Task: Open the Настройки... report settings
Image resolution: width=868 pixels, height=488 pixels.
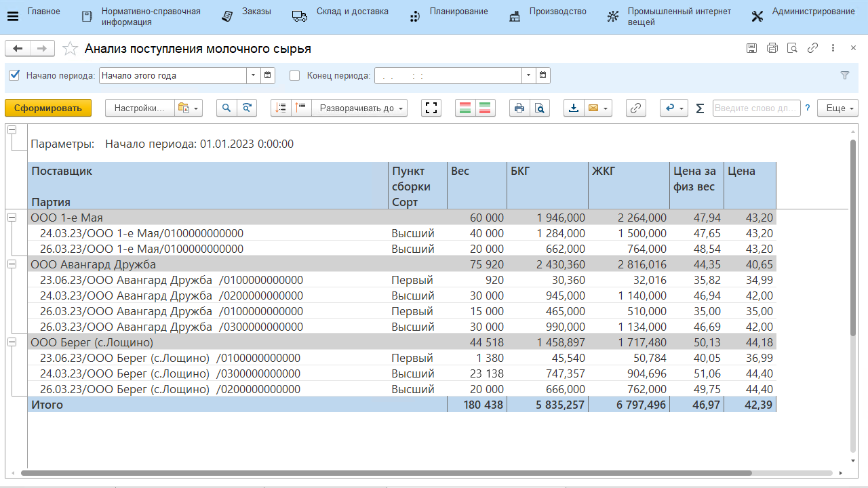Action: [x=139, y=108]
